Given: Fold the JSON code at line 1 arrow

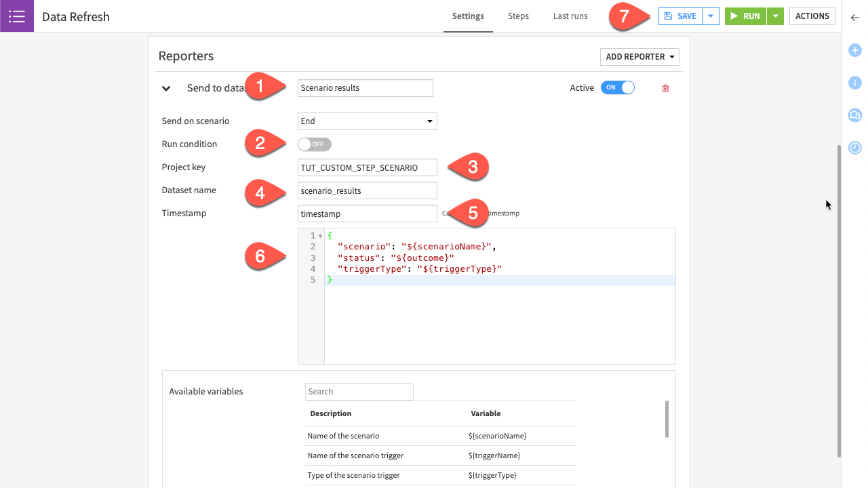Looking at the screenshot, I should pos(320,236).
